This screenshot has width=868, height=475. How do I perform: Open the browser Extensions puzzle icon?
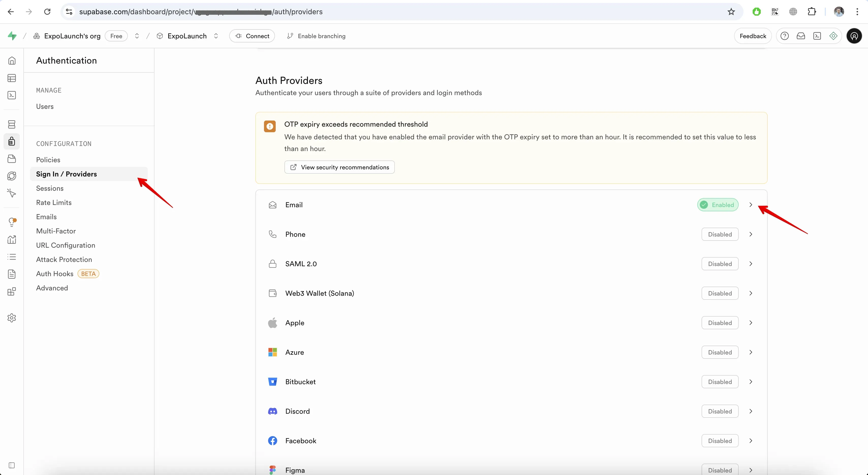click(812, 12)
